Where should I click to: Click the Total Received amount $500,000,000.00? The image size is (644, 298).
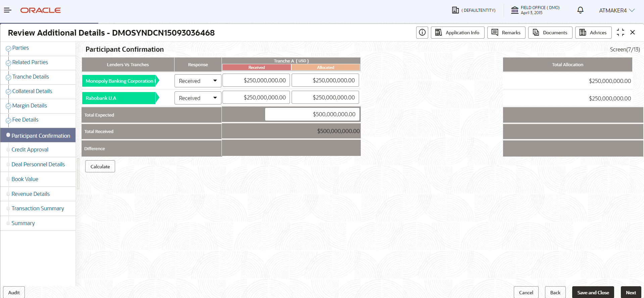pos(338,131)
